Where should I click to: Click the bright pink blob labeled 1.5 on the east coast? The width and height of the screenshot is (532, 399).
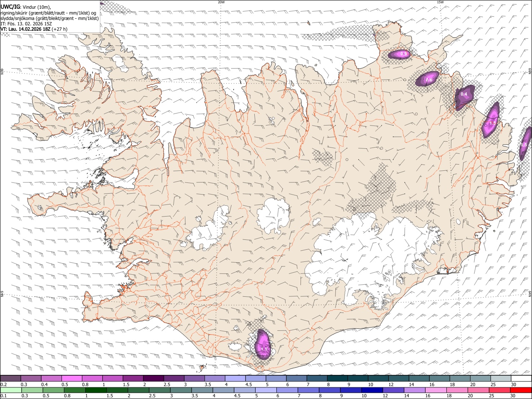[491, 121]
